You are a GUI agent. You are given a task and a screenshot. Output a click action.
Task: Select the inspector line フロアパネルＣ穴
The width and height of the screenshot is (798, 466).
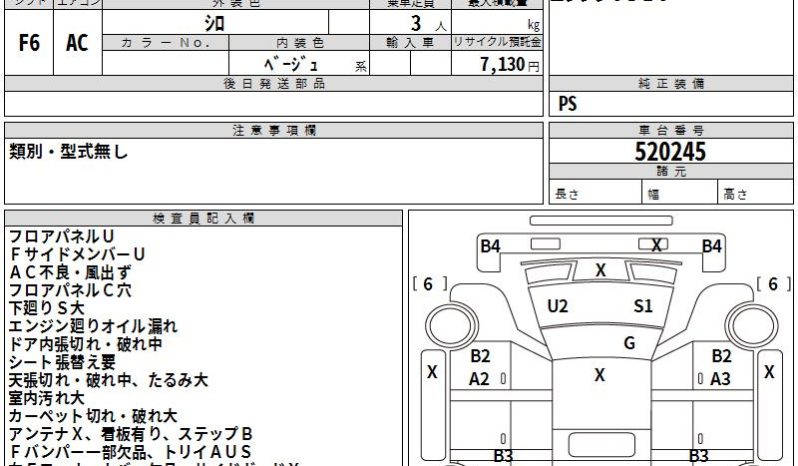tap(70, 290)
